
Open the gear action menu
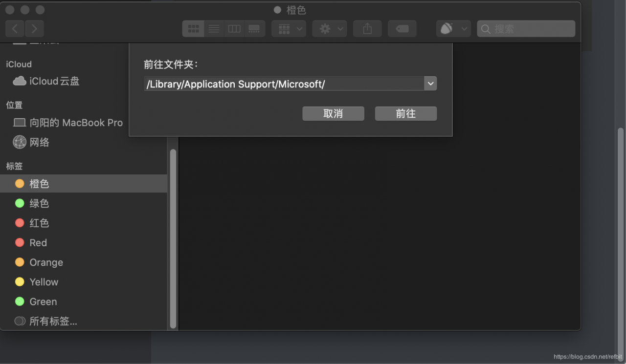(330, 29)
